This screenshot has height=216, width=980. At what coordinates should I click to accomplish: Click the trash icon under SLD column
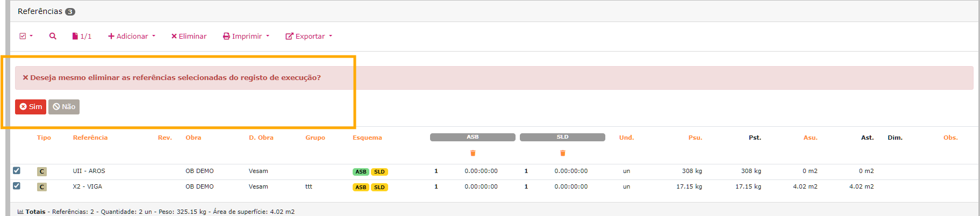click(x=562, y=153)
